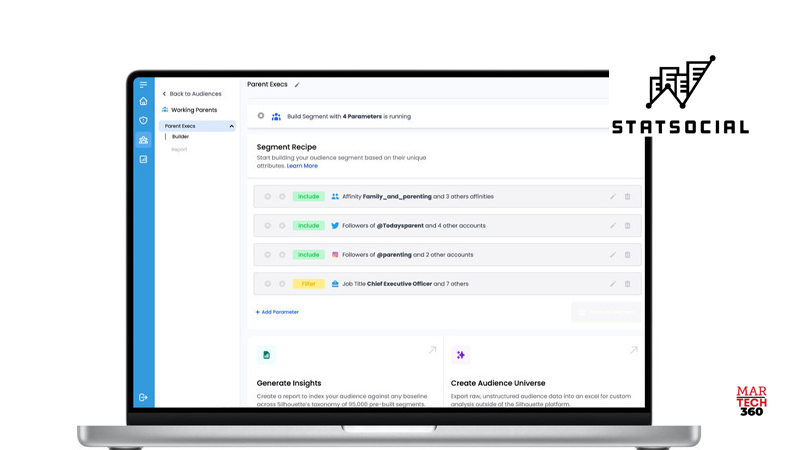Edit the Chief Executive Officer job title row
This screenshot has height=450, width=800.
coord(613,284)
